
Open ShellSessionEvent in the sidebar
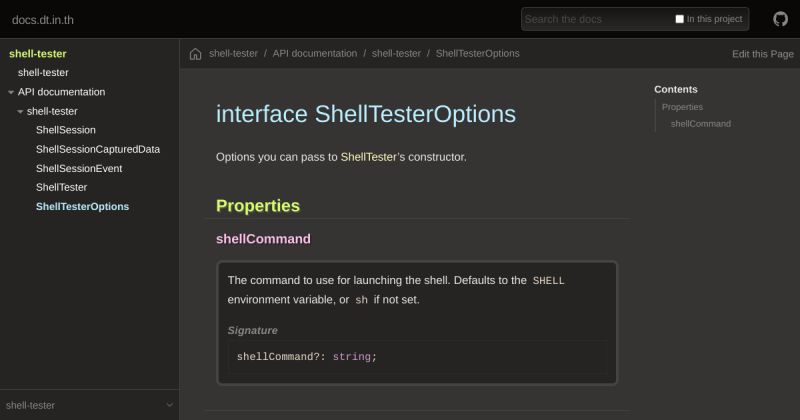tap(79, 168)
